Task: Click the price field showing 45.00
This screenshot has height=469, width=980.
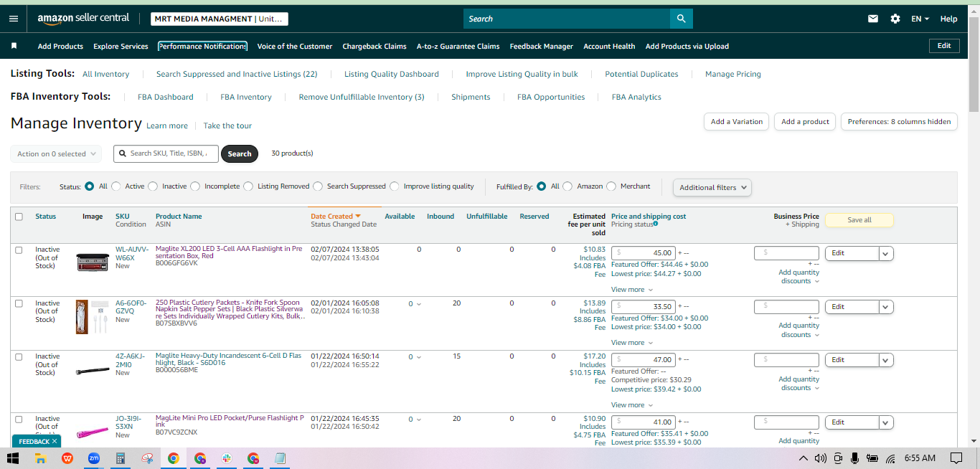Action: 643,253
